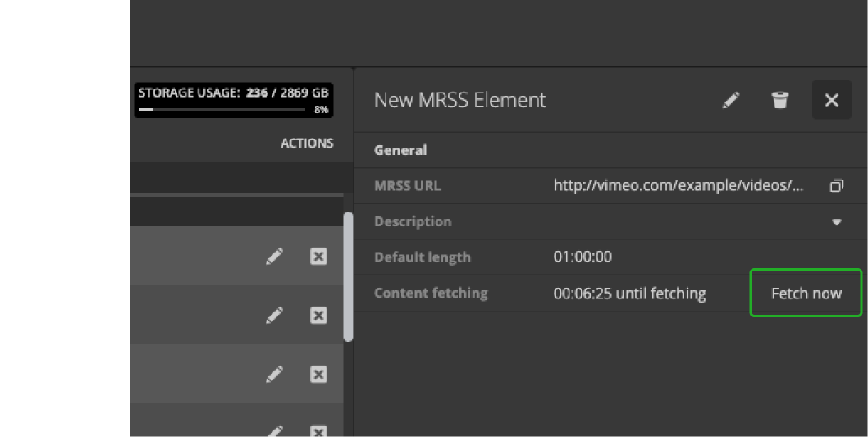The height and width of the screenshot is (437, 868).
Task: Close the New MRSS Element panel
Action: [x=831, y=100]
